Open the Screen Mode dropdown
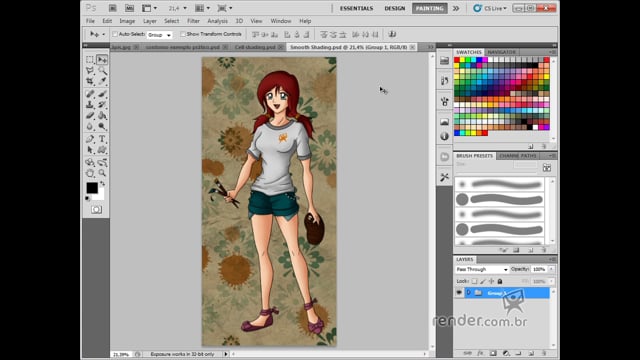 225,8
